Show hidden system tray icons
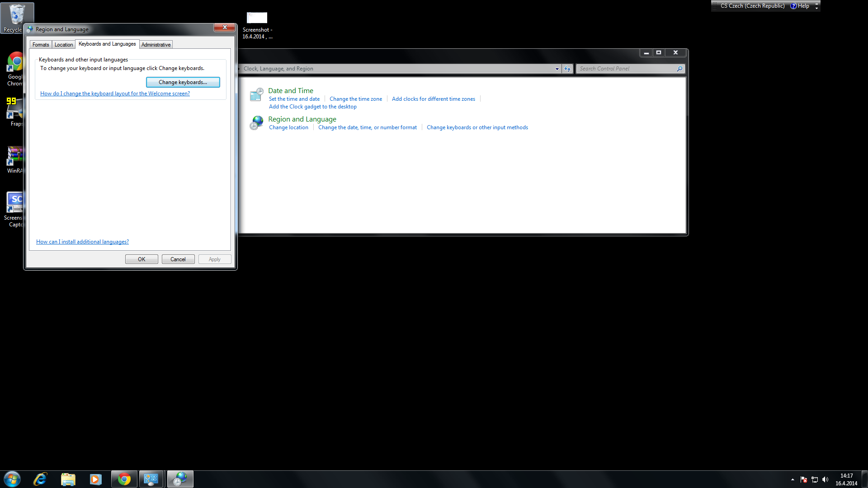868x488 pixels. tap(793, 479)
